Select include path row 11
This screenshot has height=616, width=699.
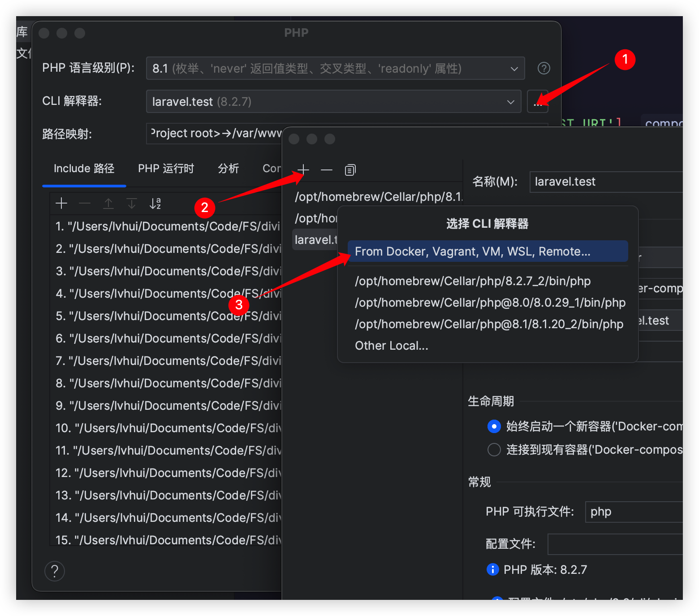(x=166, y=451)
